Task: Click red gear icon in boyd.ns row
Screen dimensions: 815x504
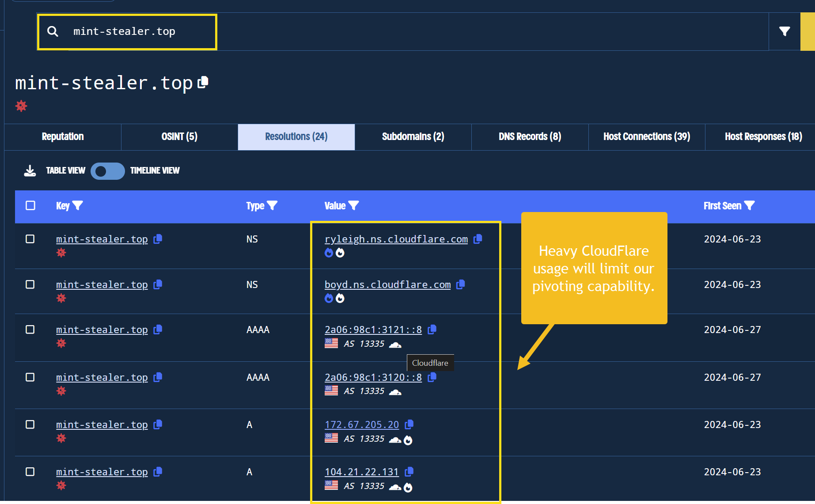Action: [61, 298]
